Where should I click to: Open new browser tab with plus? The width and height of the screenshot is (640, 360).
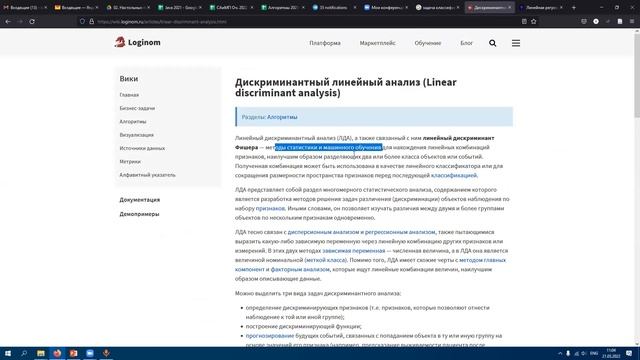(x=573, y=7)
